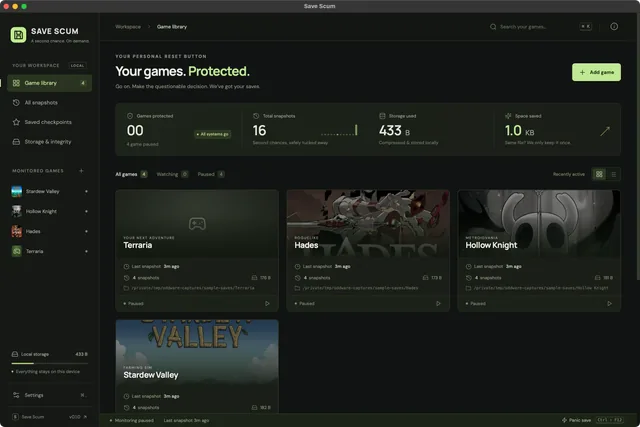
Task: Open the Hades game card artwork
Action: pos(368,223)
